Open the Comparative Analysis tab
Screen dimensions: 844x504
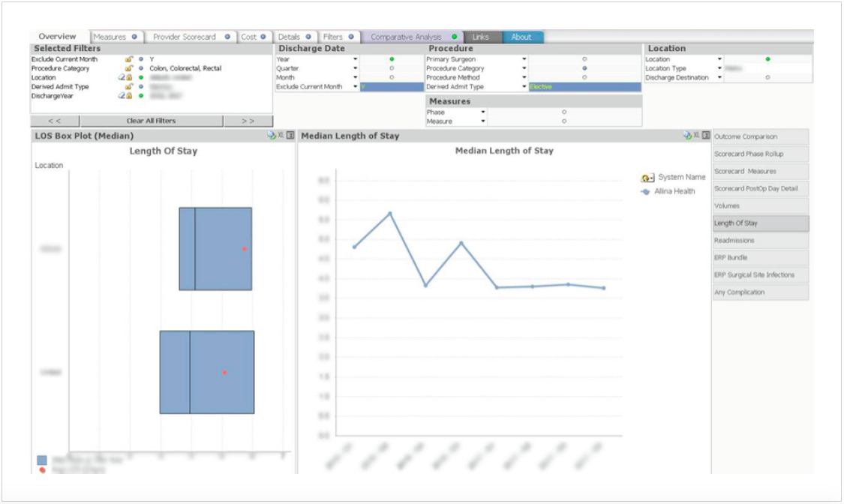pyautogui.click(x=408, y=35)
